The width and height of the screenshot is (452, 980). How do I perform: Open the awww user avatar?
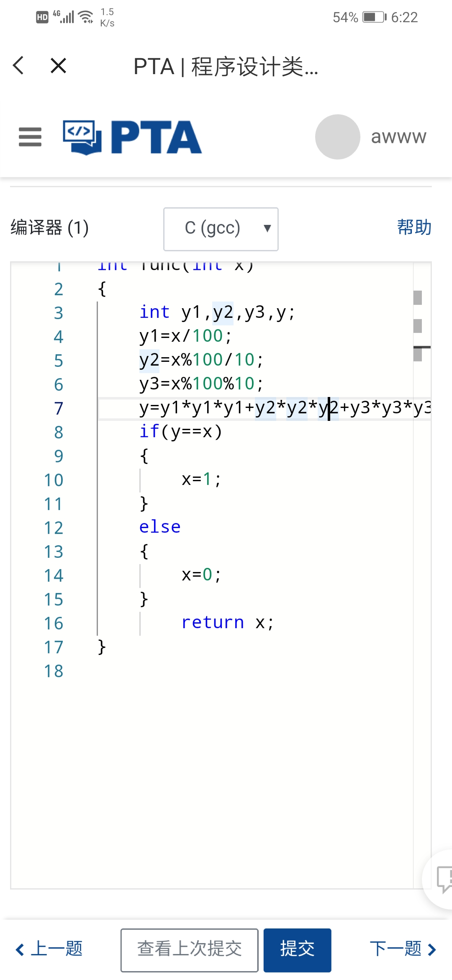(x=337, y=137)
